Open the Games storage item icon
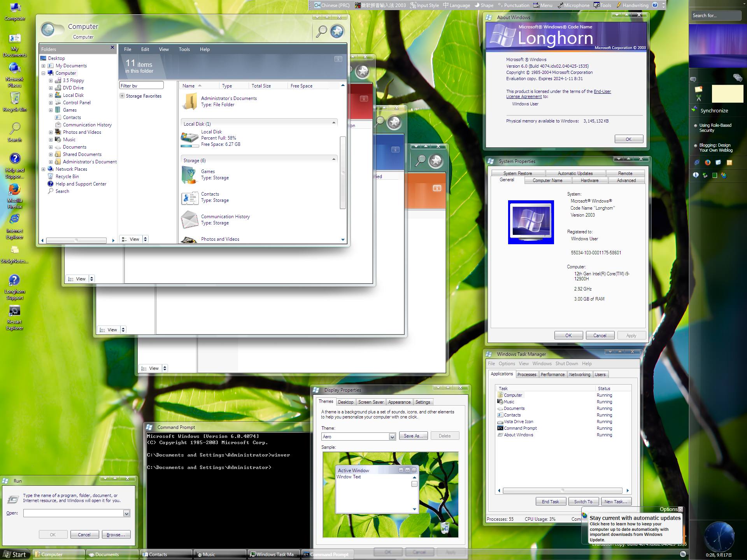Viewport: 747px width, 560px height. pos(189,175)
